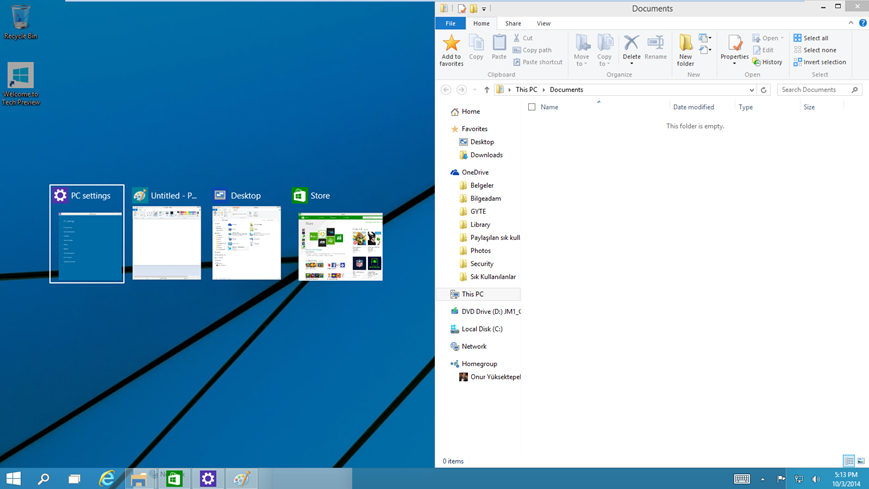This screenshot has height=489, width=869.
Task: Launch Internet Explorer from taskbar
Action: 106,478
